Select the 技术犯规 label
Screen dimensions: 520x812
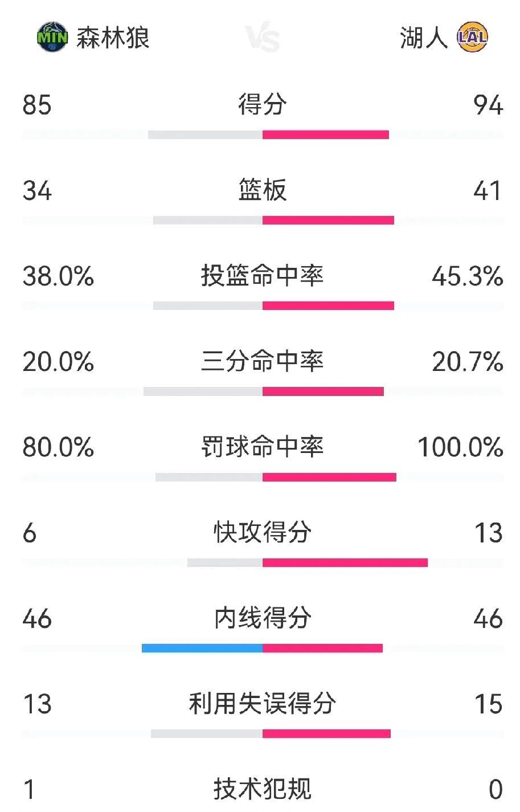click(x=263, y=789)
